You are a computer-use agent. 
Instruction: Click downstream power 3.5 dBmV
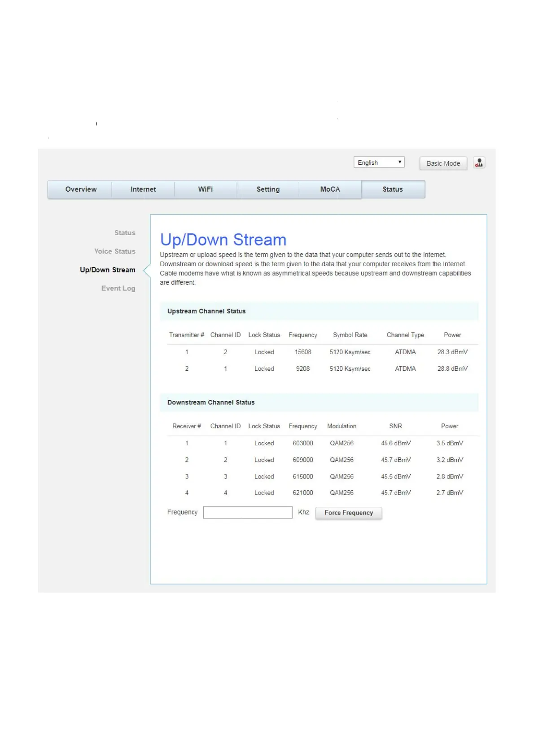pyautogui.click(x=450, y=443)
